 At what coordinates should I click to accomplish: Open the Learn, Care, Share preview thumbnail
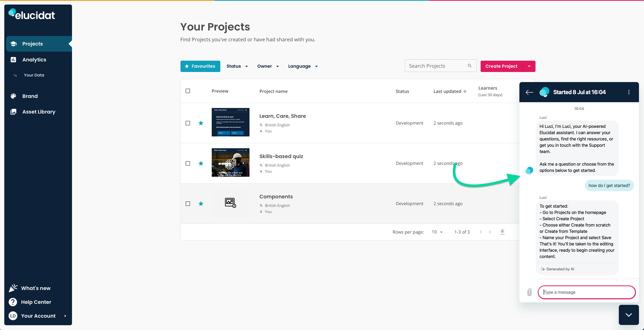point(230,122)
